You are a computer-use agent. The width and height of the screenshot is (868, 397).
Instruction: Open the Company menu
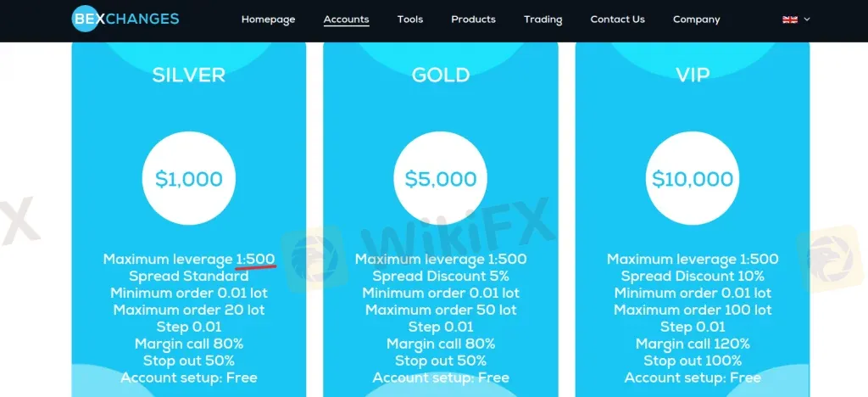click(696, 20)
